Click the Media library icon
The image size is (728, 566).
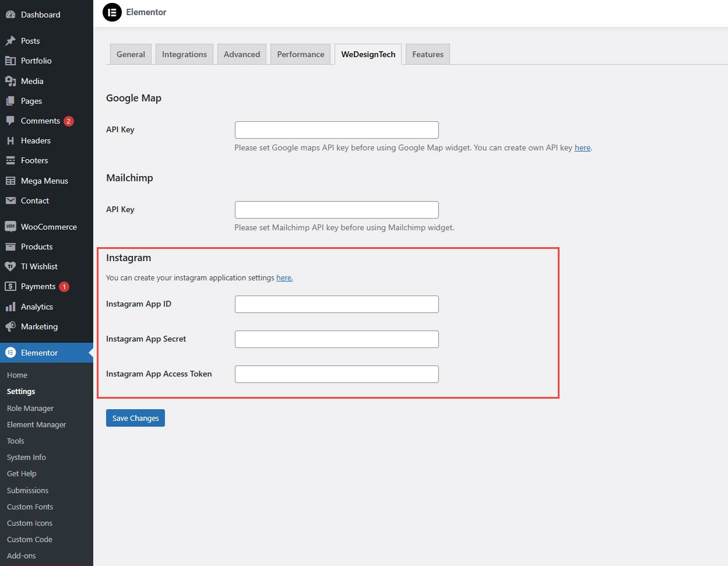(10, 81)
